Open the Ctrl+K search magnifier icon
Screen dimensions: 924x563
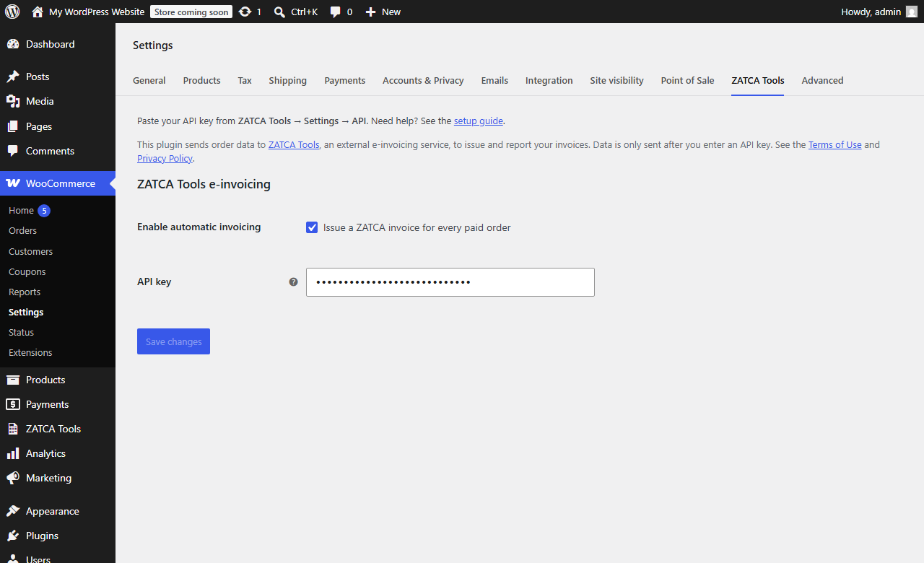click(x=279, y=12)
